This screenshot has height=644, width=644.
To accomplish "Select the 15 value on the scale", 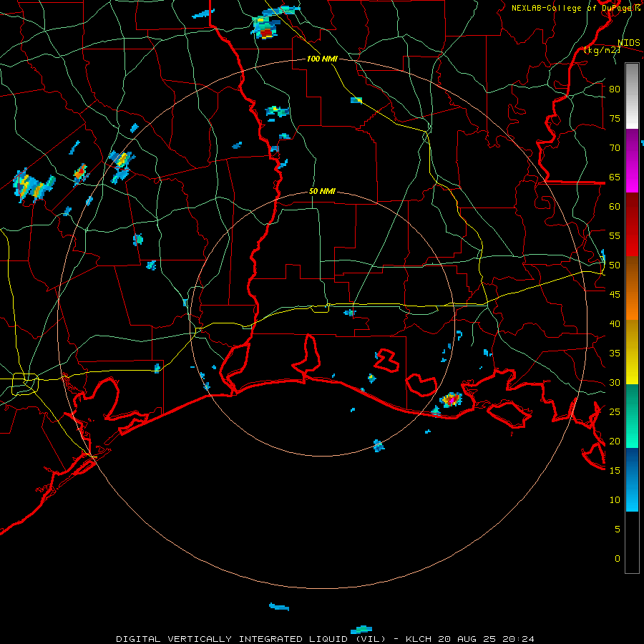I will point(615,471).
